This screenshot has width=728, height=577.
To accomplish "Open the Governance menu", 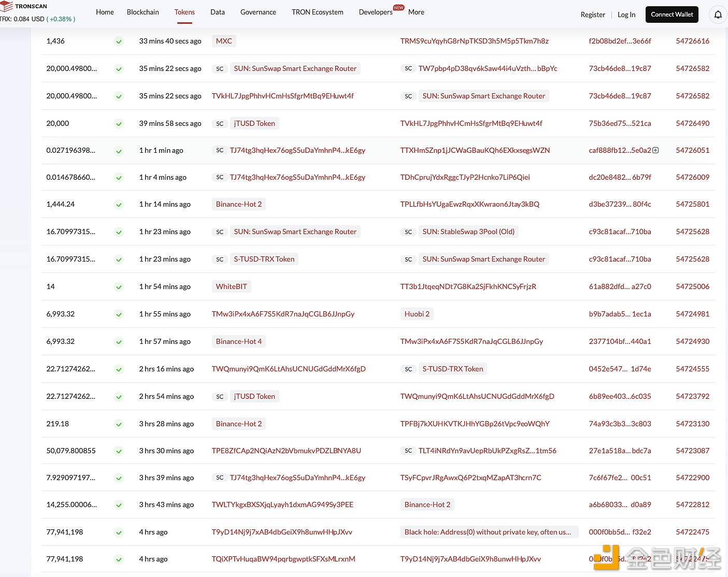I will click(258, 12).
